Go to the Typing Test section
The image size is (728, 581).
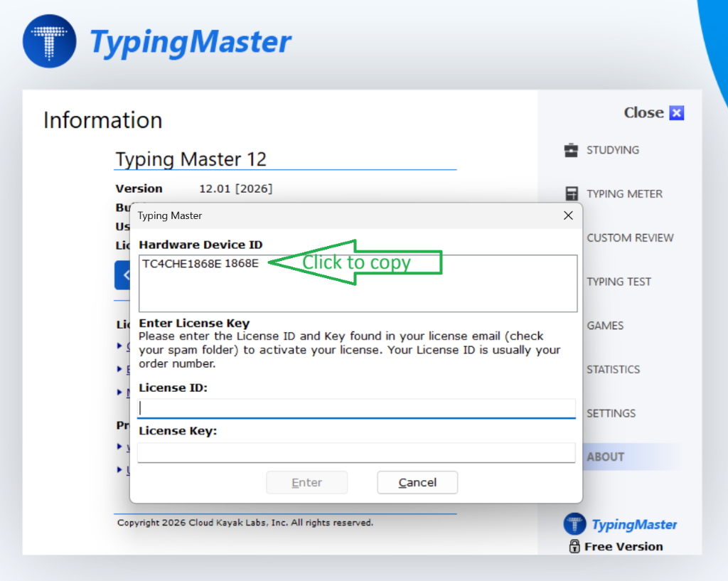click(x=619, y=282)
